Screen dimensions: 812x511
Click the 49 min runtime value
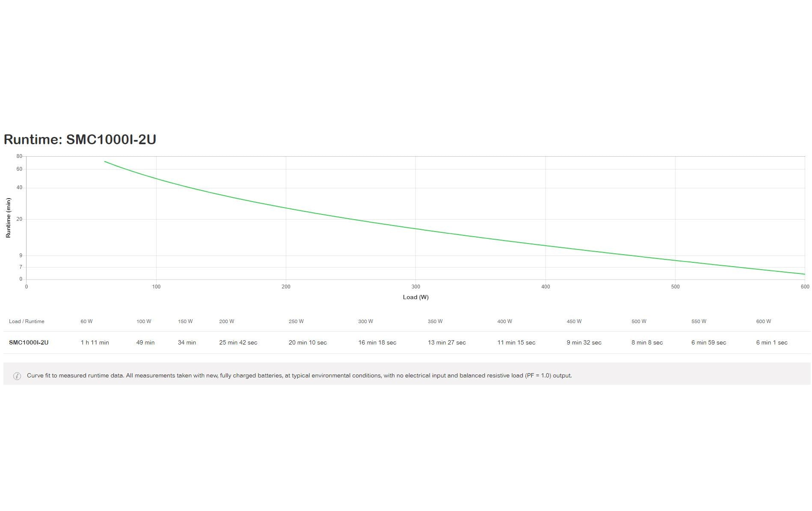[x=145, y=342]
